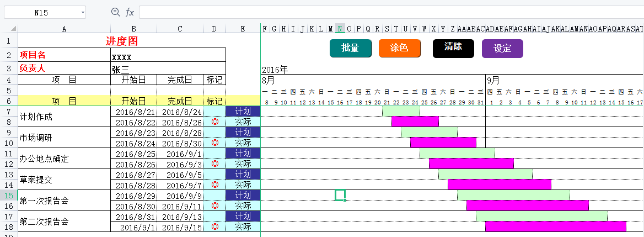Select row 1 header
This screenshot has height=237, width=644.
(9, 41)
